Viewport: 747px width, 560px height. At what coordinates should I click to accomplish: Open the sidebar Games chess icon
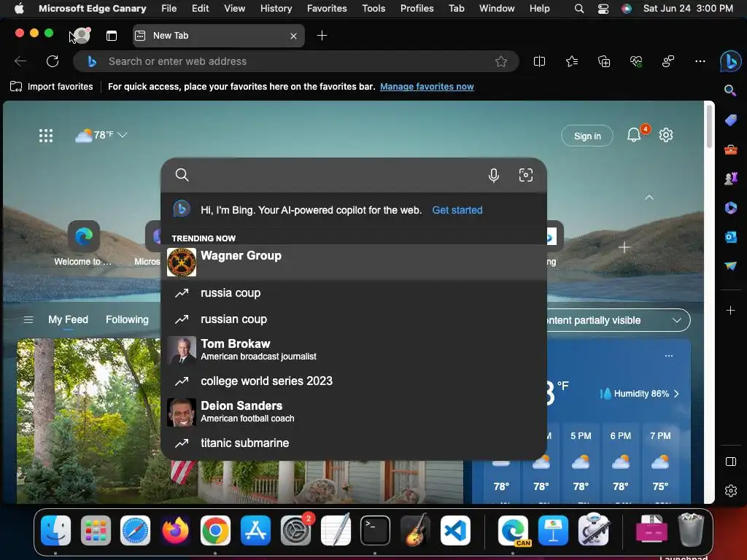(x=730, y=179)
